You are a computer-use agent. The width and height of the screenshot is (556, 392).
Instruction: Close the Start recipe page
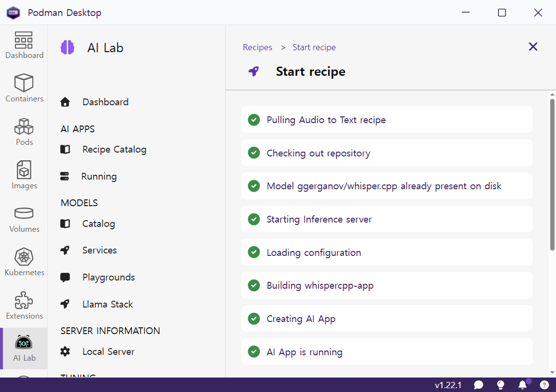533,47
